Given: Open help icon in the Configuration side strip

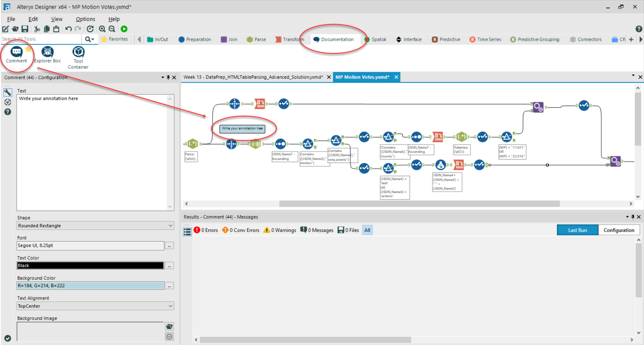Looking at the screenshot, I should pyautogui.click(x=8, y=112).
